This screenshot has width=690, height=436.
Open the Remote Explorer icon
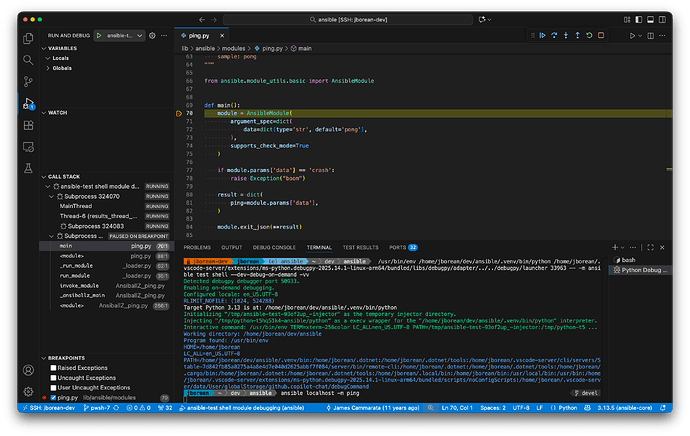point(27,146)
